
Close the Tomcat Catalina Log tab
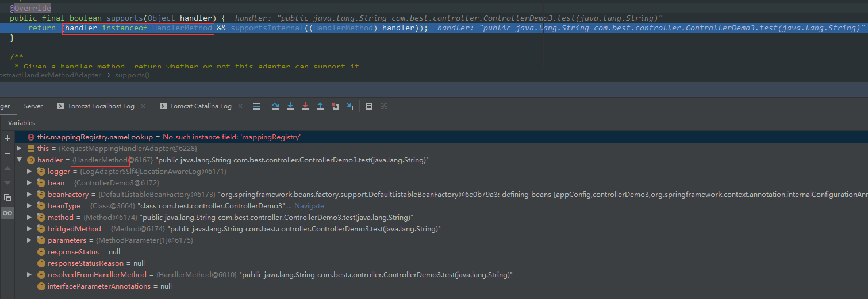tap(240, 106)
